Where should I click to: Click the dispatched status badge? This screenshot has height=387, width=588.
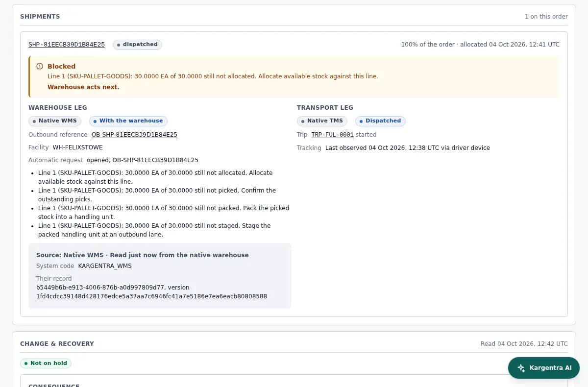click(x=137, y=45)
